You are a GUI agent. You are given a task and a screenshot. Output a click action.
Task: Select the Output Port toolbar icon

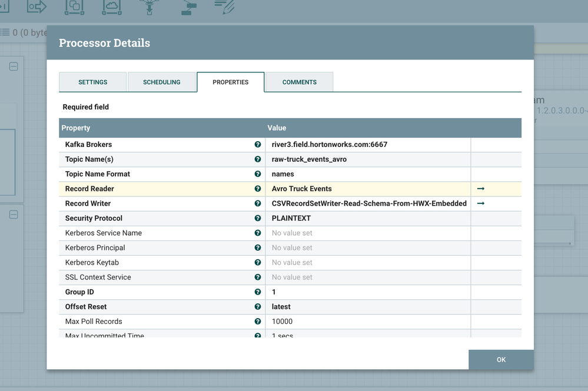click(36, 7)
